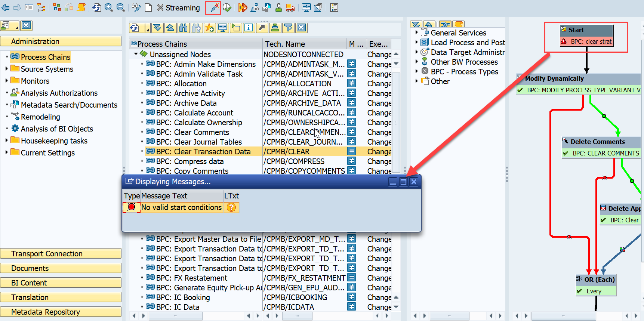The image size is (644, 321).
Task: Collapse the Unassigned Nodes tree node
Action: click(x=136, y=54)
